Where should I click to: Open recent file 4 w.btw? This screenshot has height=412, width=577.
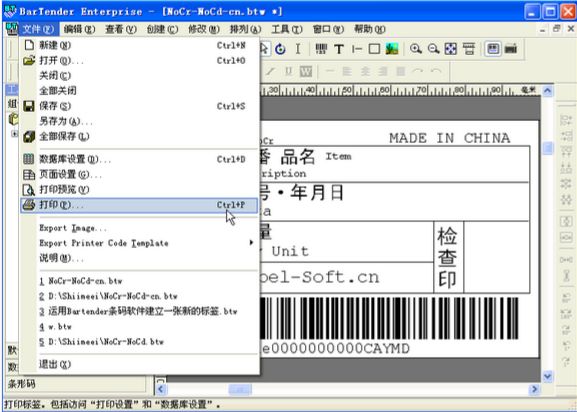pyautogui.click(x=140, y=327)
